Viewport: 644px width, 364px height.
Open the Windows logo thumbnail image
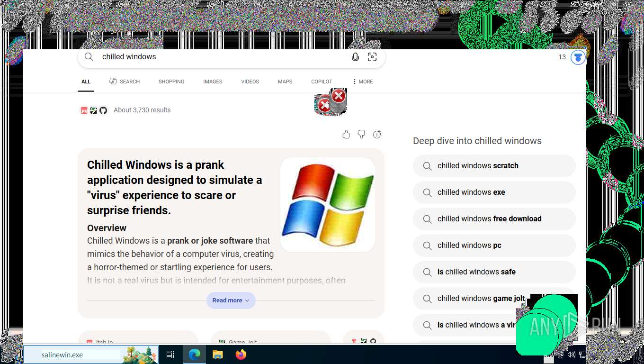point(328,205)
